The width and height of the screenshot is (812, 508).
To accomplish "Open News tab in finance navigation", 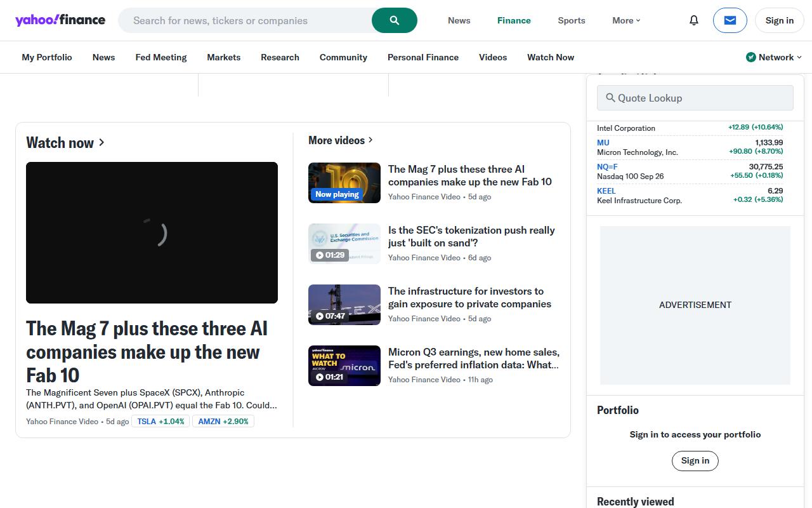I will click(x=103, y=57).
